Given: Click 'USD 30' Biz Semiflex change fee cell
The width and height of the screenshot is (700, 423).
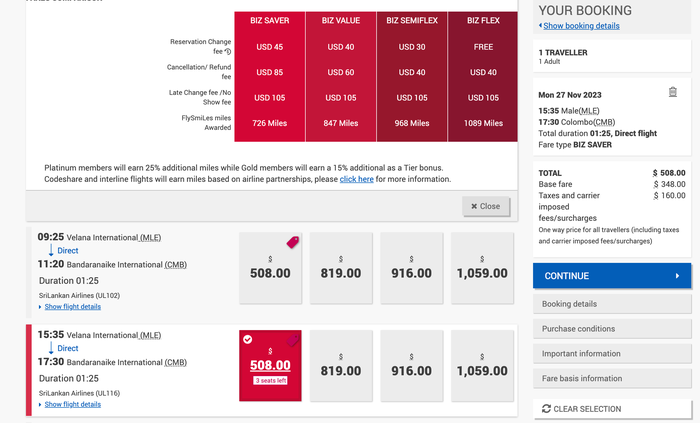Looking at the screenshot, I should pyautogui.click(x=412, y=47).
